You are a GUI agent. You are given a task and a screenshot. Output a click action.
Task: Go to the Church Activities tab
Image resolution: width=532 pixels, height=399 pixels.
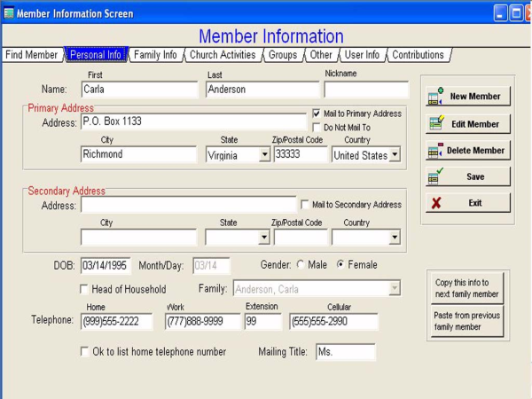[223, 55]
